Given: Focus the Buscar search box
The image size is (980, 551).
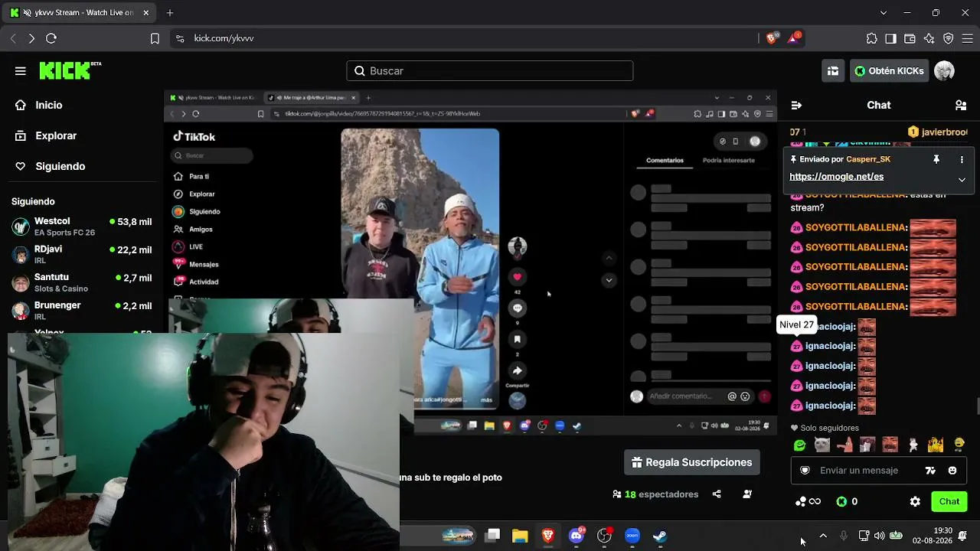Looking at the screenshot, I should pyautogui.click(x=490, y=71).
